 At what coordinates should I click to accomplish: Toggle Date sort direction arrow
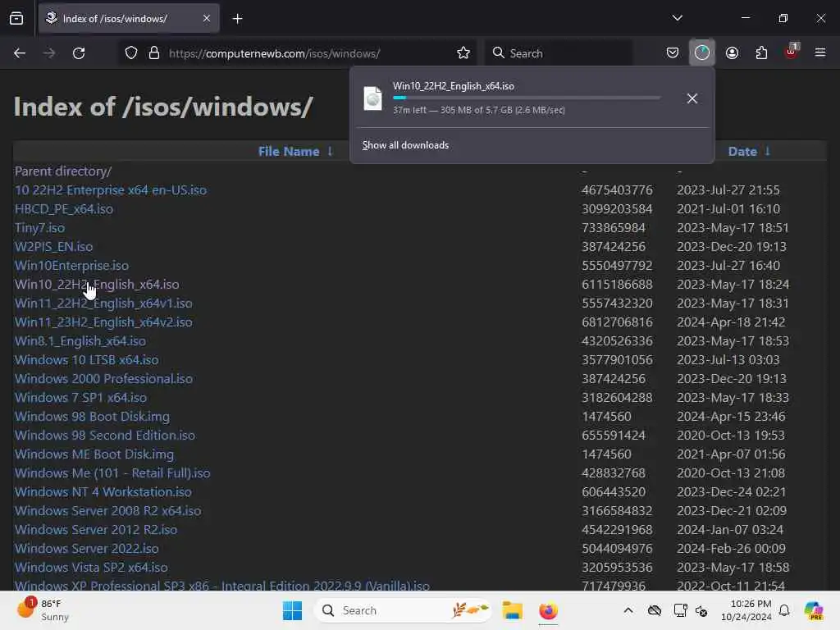767,152
